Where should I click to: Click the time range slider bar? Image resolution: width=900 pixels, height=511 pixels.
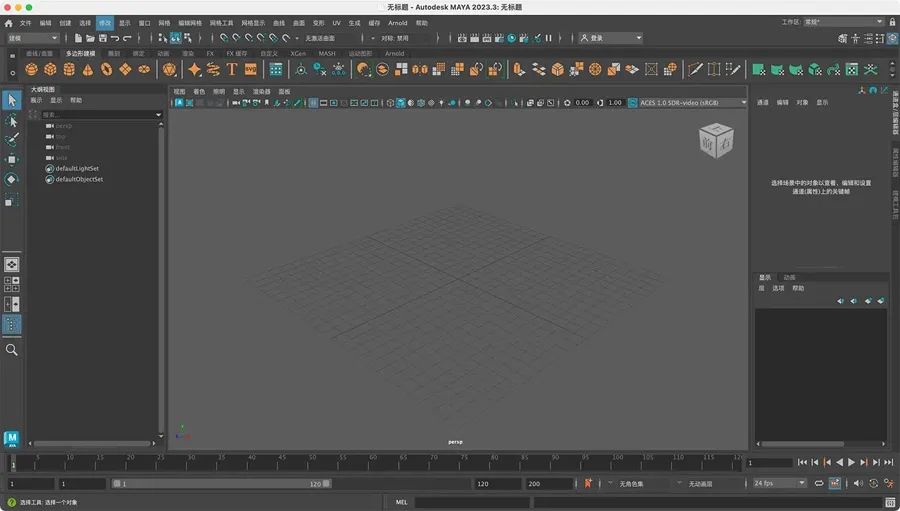tap(220, 483)
